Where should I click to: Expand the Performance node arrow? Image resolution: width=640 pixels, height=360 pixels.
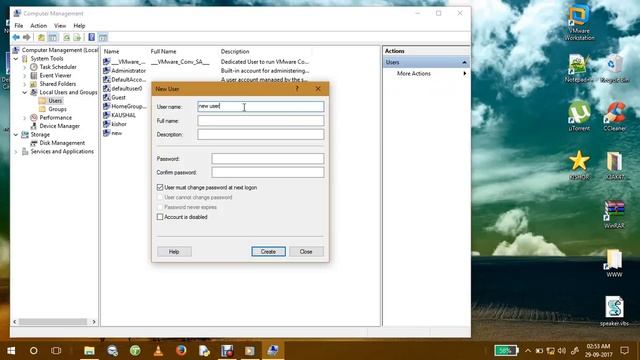point(24,118)
